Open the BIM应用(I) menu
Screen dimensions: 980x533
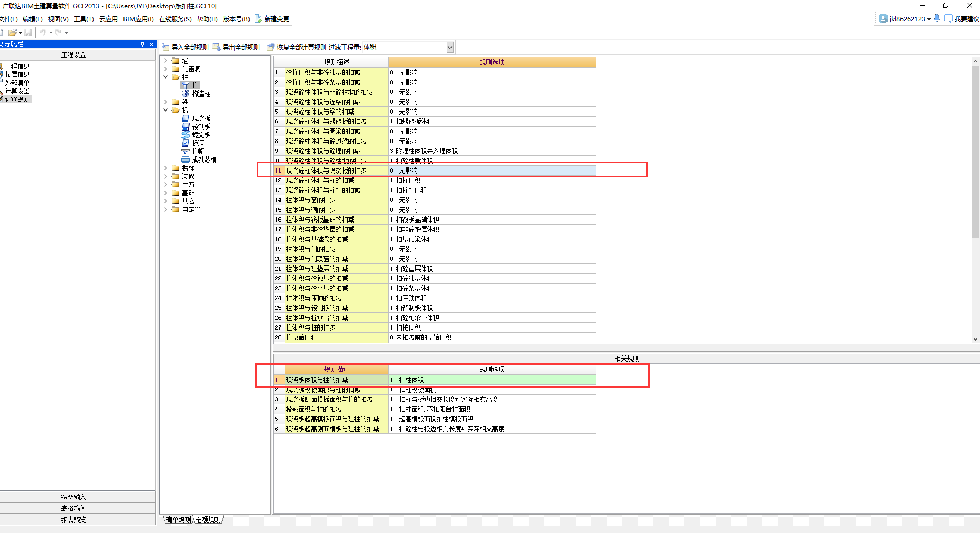coord(138,19)
